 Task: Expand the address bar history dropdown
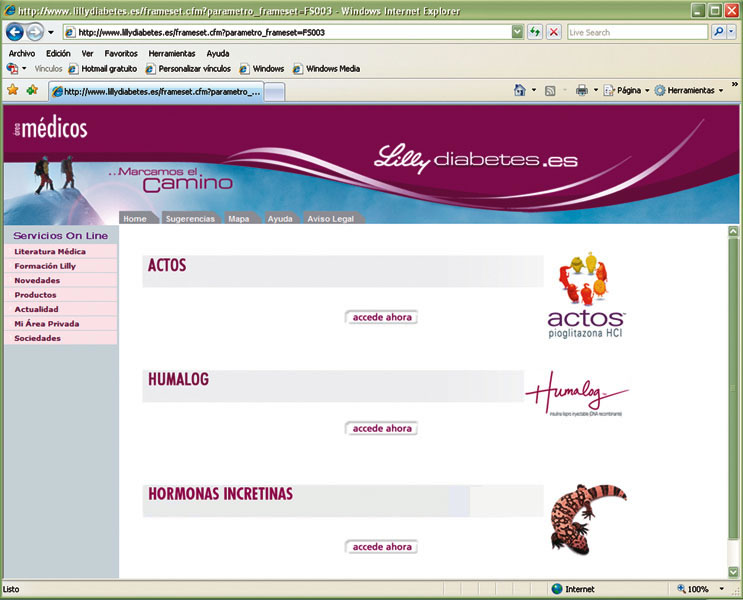click(x=517, y=32)
